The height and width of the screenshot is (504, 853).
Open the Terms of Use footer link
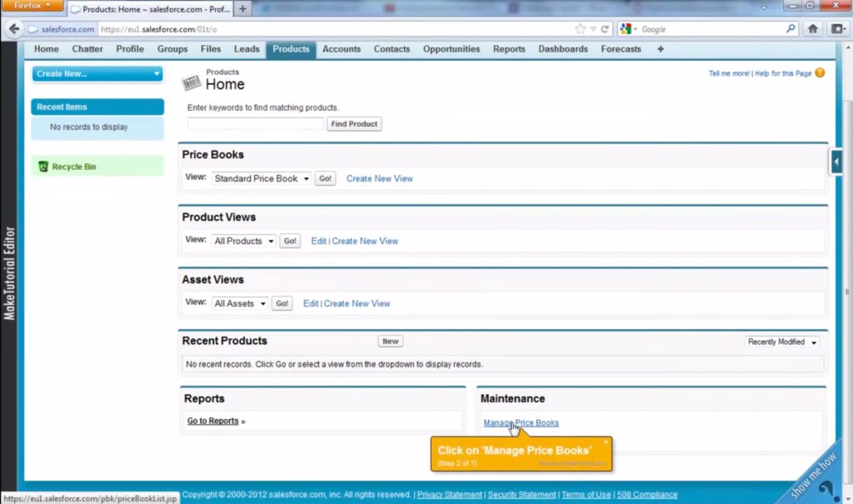(x=586, y=495)
